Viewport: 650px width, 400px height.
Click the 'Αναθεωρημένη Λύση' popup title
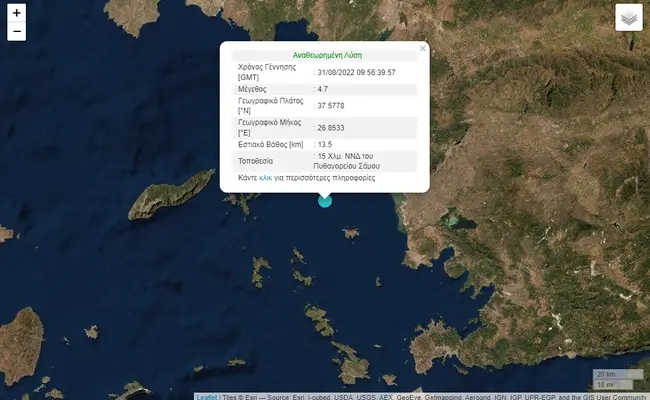coord(325,56)
